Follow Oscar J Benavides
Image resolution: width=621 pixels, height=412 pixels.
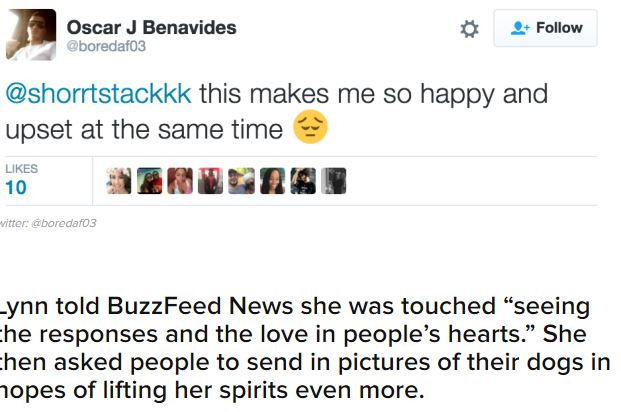point(545,29)
